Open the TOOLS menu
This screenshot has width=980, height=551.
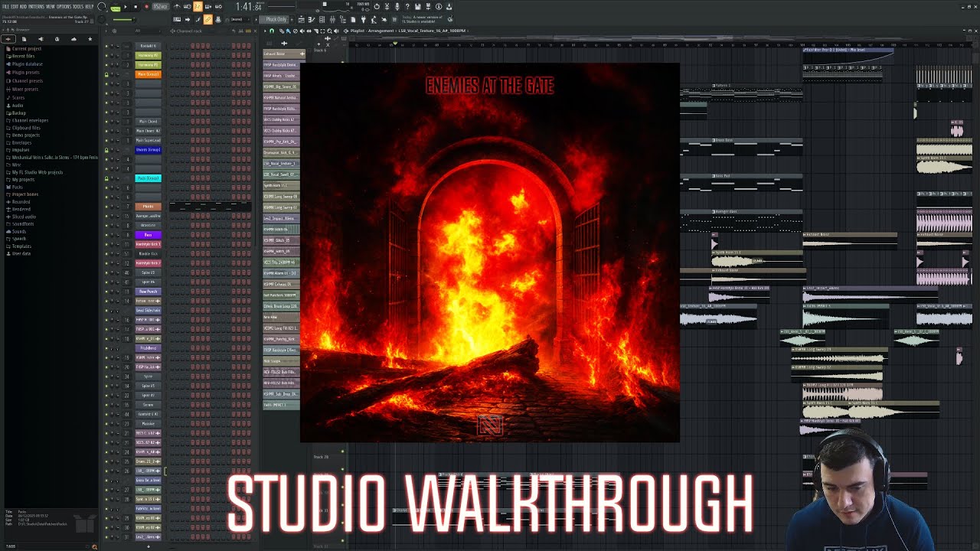click(77, 7)
